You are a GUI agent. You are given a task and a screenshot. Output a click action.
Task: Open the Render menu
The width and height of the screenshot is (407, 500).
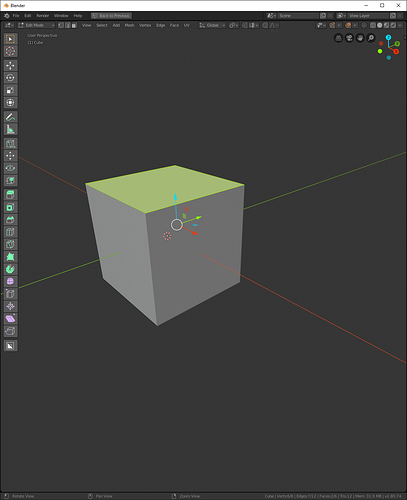point(43,16)
